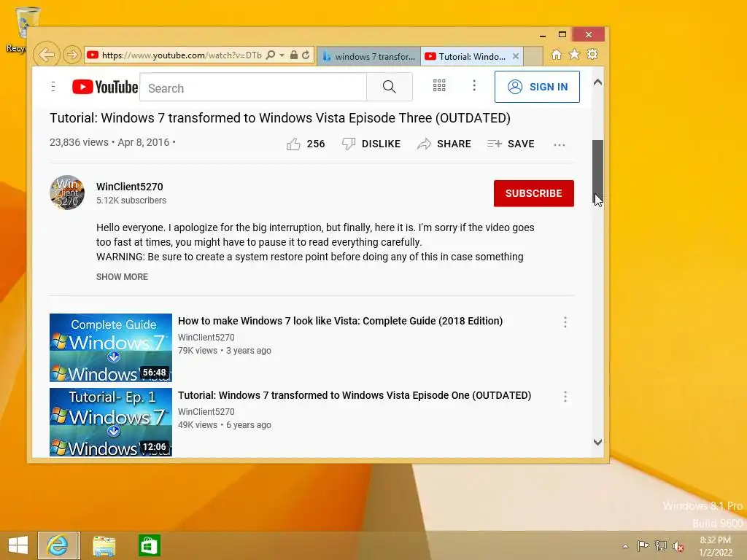747x560 pixels.
Task: Expand description with SHOW MORE
Action: tap(122, 276)
